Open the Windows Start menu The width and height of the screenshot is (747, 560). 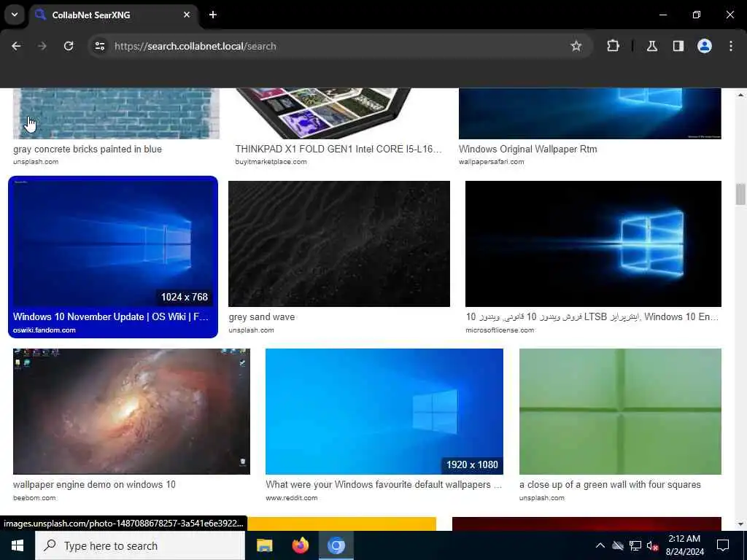tap(18, 545)
